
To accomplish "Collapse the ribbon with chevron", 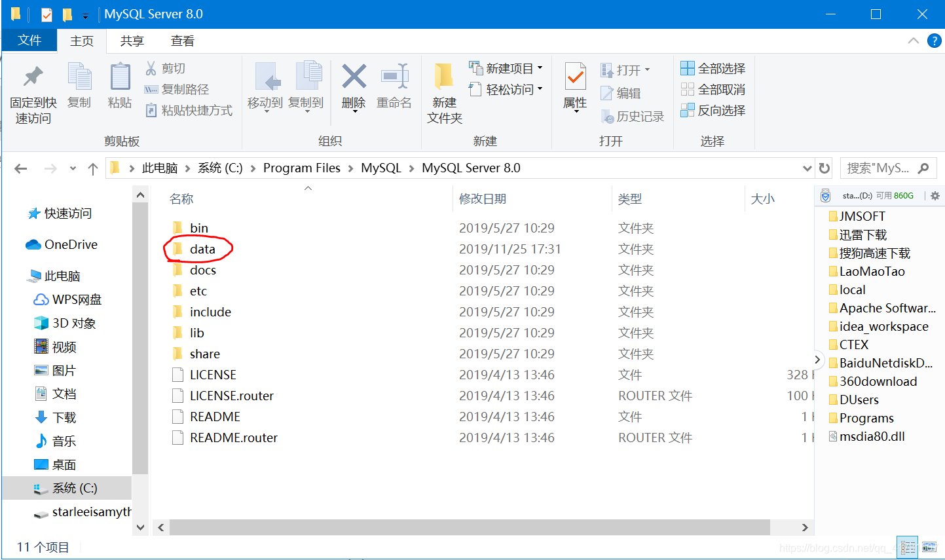I will click(x=914, y=41).
